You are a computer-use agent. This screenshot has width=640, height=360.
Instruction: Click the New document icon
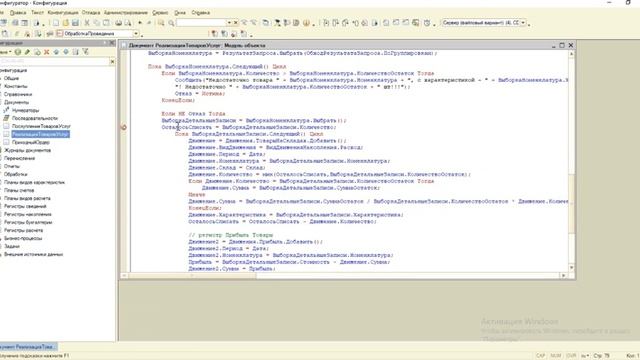[x=56, y=23]
